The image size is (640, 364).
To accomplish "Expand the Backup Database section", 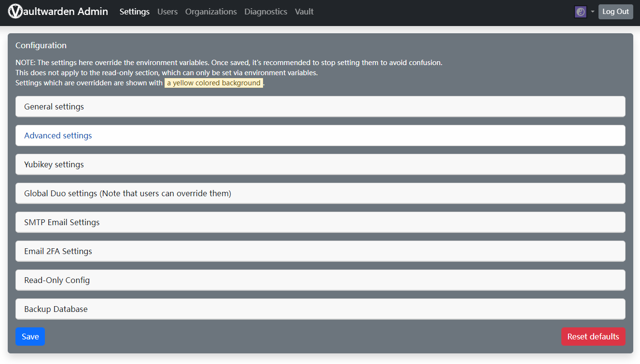I will coord(320,309).
